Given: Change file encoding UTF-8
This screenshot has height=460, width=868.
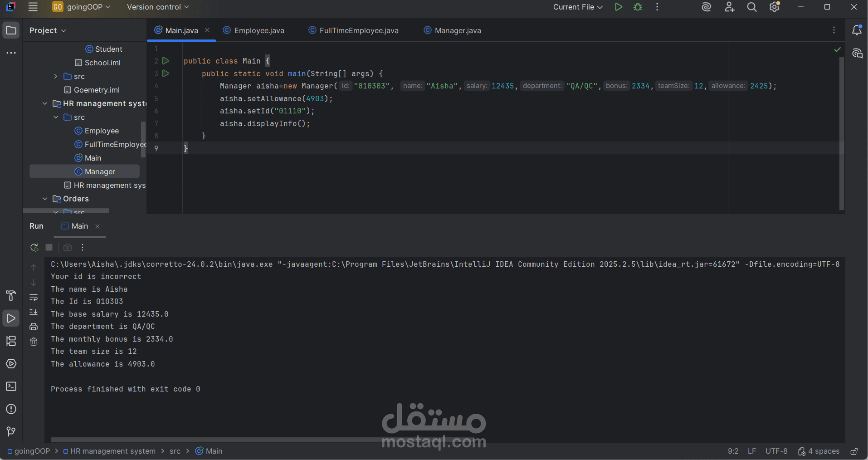Looking at the screenshot, I should pyautogui.click(x=776, y=451).
